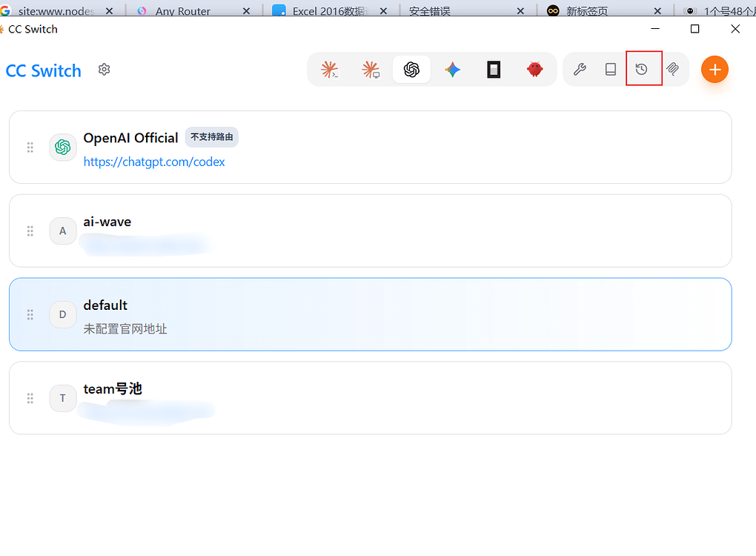The height and width of the screenshot is (556, 756).
Task: Open the settings gear next to CC Switch
Action: (x=105, y=70)
